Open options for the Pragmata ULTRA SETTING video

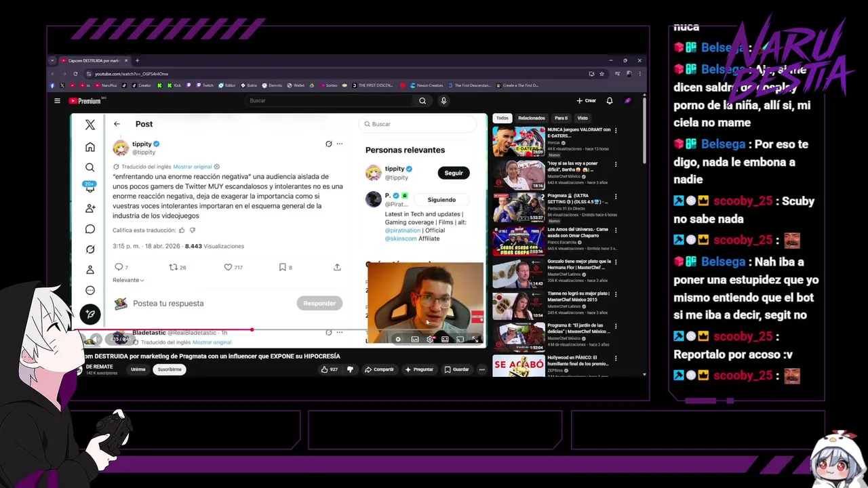[x=616, y=197]
